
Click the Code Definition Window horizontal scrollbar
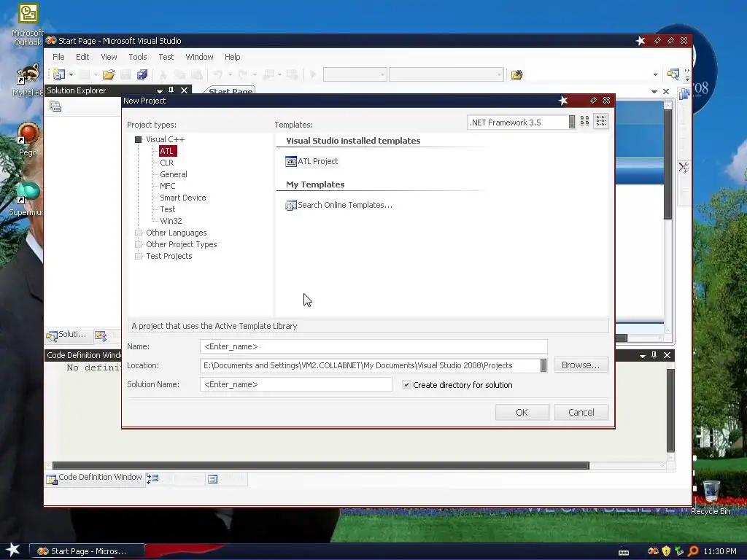coord(321,465)
